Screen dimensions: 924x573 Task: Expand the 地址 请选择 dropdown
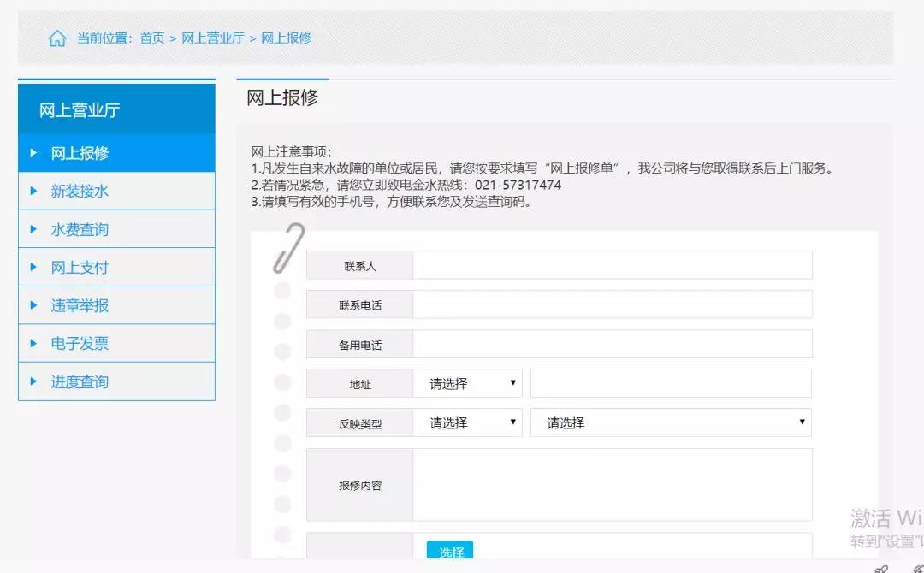coord(468,384)
